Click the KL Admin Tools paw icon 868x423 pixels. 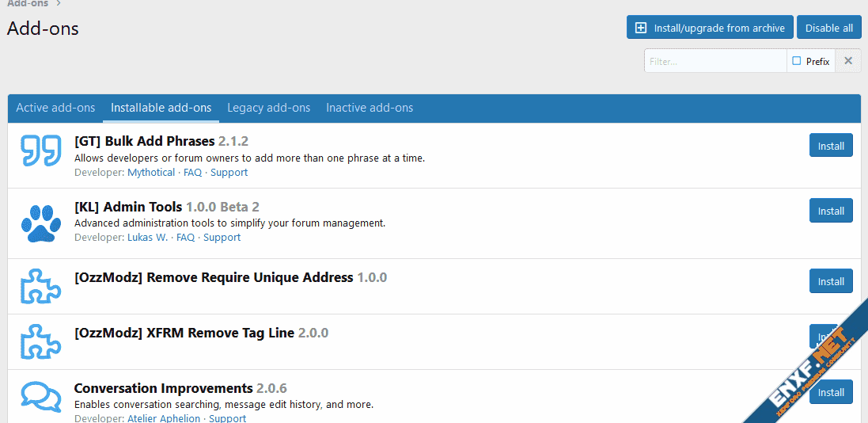click(x=40, y=223)
